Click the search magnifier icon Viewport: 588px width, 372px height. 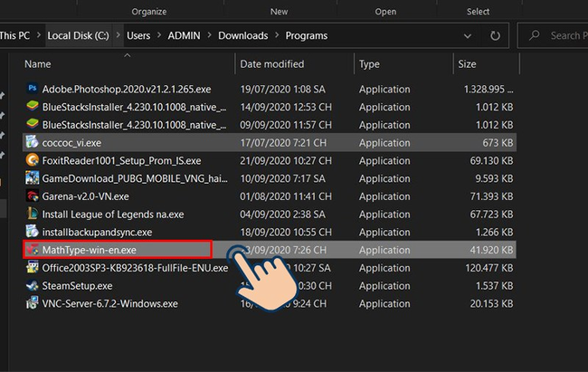click(535, 36)
